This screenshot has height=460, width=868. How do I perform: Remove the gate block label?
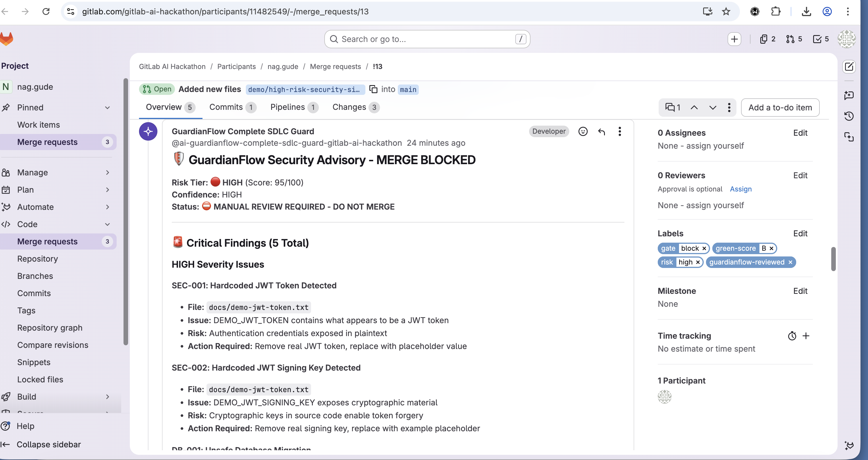[704, 249]
